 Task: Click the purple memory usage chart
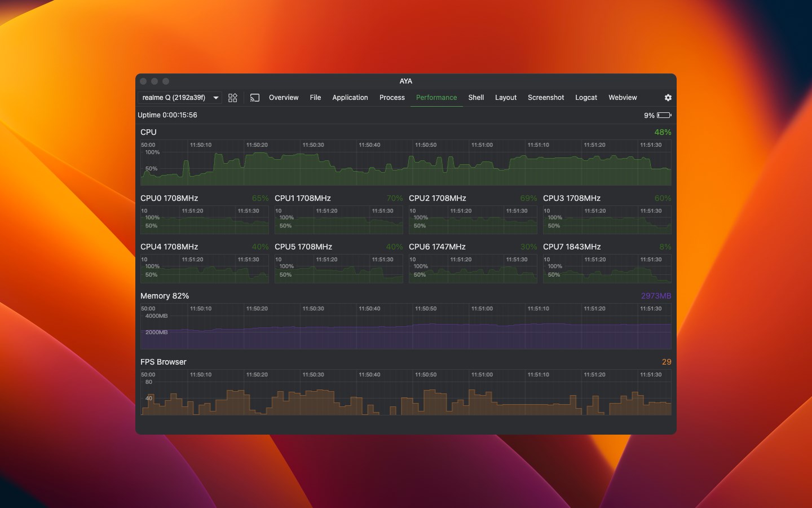tap(406, 326)
